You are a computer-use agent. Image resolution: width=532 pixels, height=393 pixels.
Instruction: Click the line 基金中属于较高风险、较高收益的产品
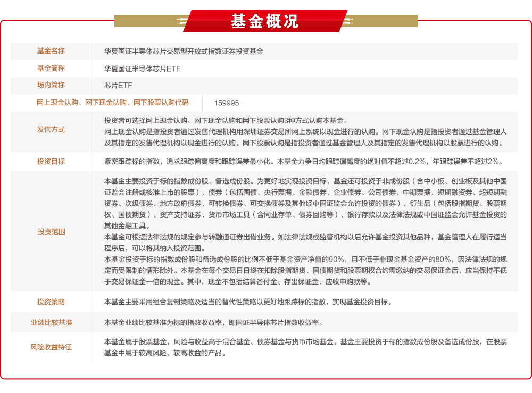point(165,353)
